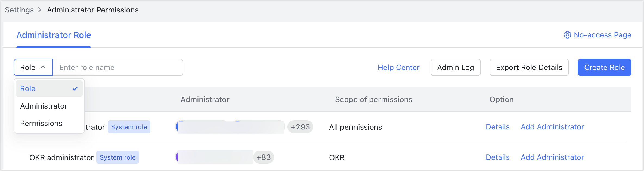Select Administrator from the filter dropdown
This screenshot has height=171, width=644.
[x=44, y=106]
